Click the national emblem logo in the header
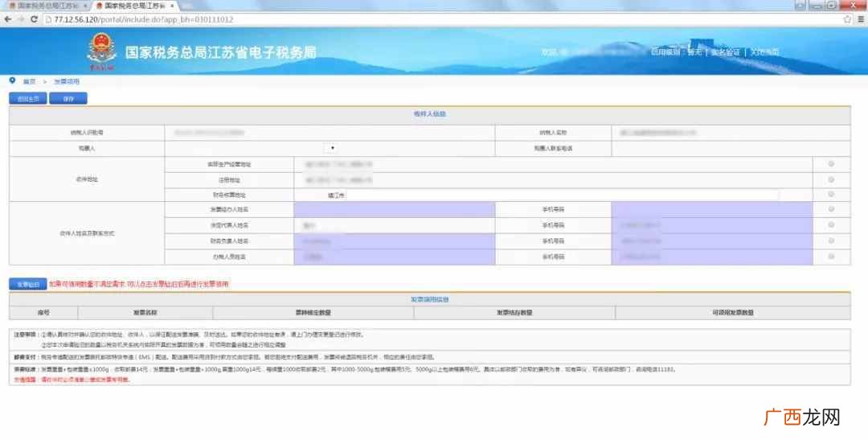Image resolution: width=868 pixels, height=440 pixels. pos(101,51)
